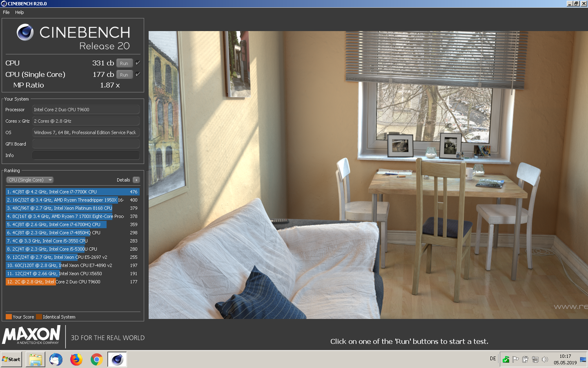This screenshot has width=588, height=368.
Task: Open Windows Explorer from the taskbar
Action: click(36, 359)
